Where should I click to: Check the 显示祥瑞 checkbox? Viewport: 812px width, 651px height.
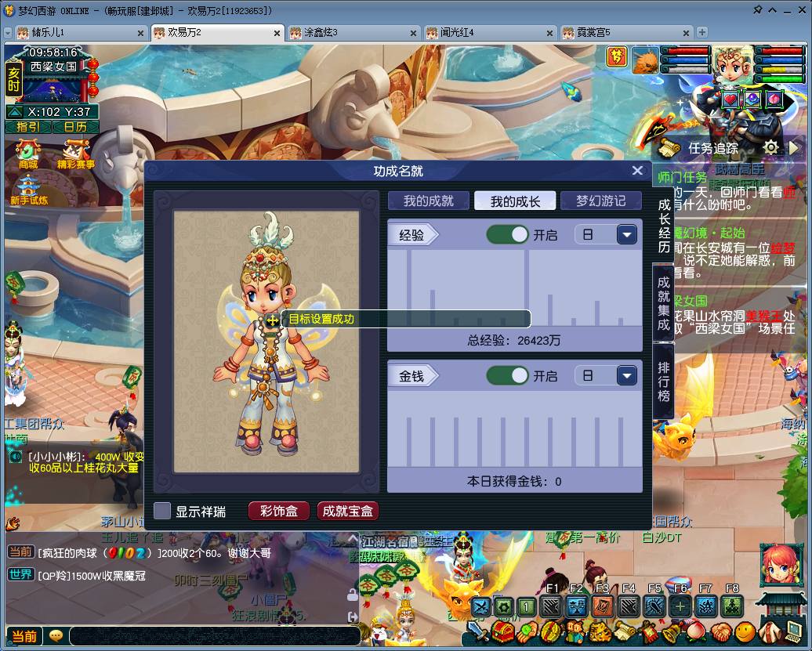pos(162,512)
